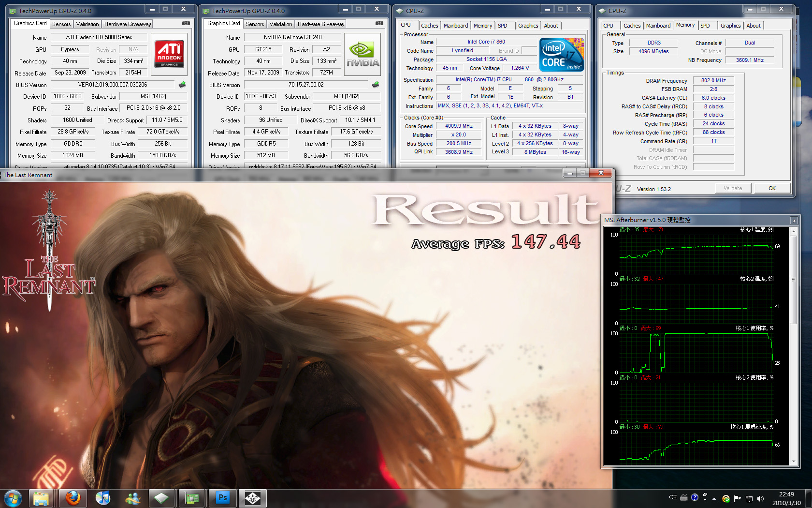
Task: Click the NVIDIA Bandwidth 56.3 GB/s value
Action: pos(356,155)
